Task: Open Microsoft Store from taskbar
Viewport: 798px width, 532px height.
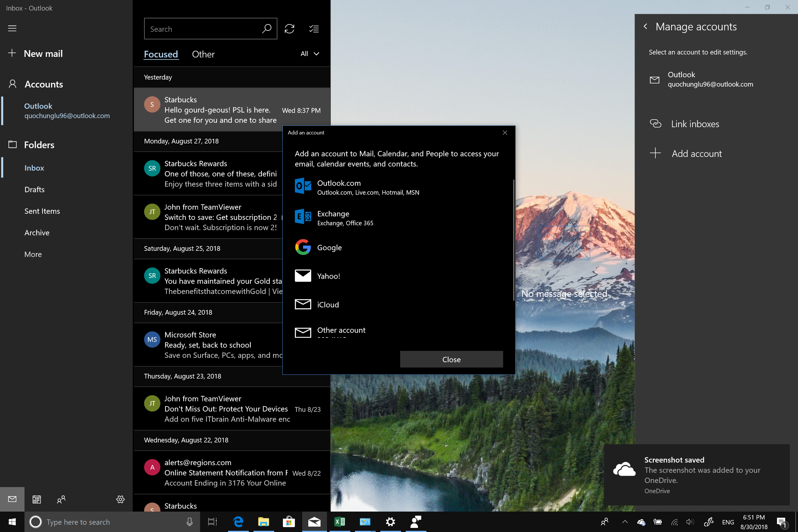Action: [289, 522]
